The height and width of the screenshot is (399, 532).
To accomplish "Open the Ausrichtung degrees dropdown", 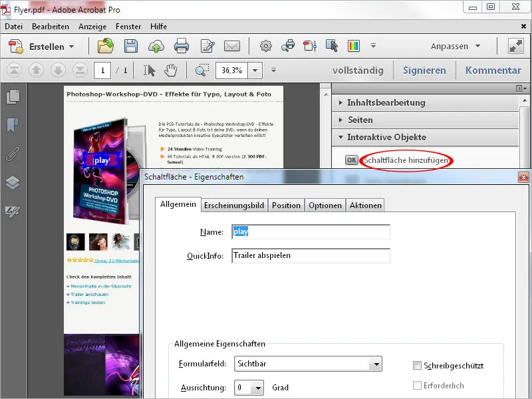I will click(x=249, y=388).
